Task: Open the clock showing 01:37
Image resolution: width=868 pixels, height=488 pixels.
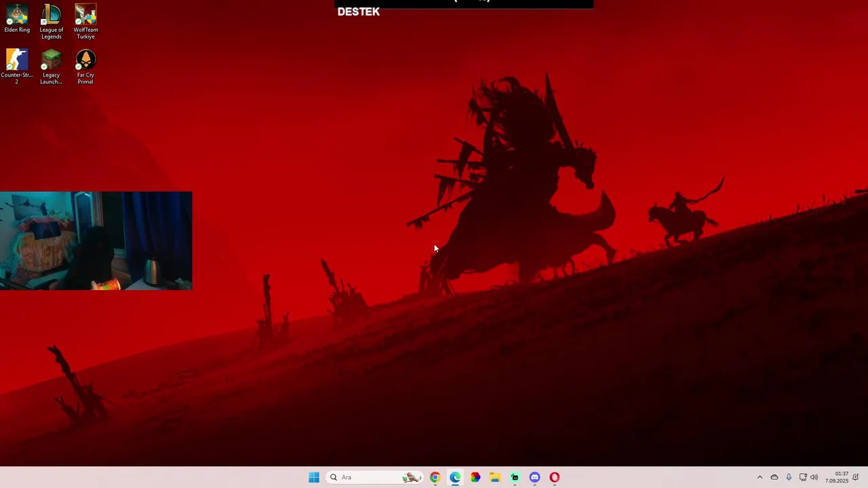Action: coord(837,477)
